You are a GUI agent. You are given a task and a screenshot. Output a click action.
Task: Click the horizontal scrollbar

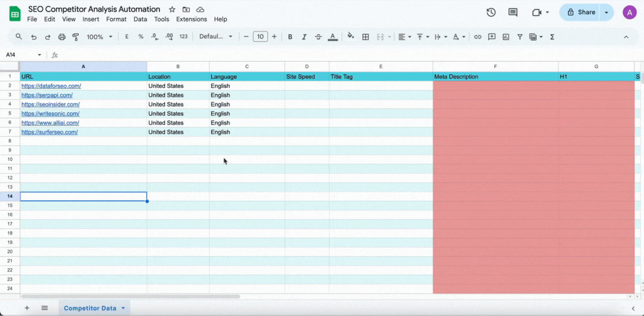pos(130,296)
